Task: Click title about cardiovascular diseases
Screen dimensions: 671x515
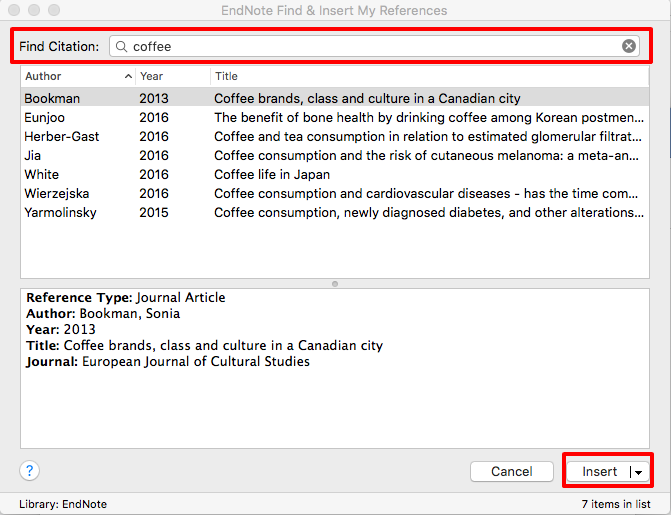Action: coord(426,193)
